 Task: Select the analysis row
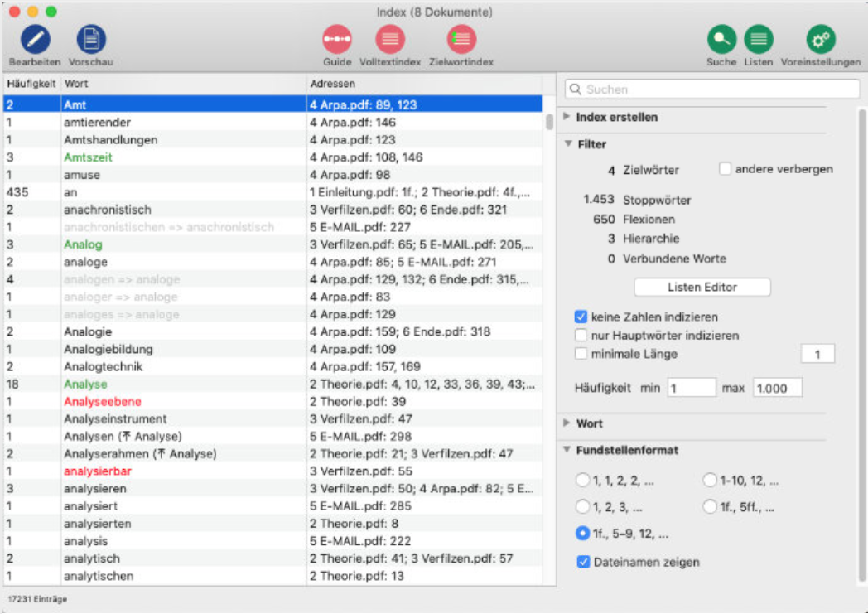[x=272, y=541]
